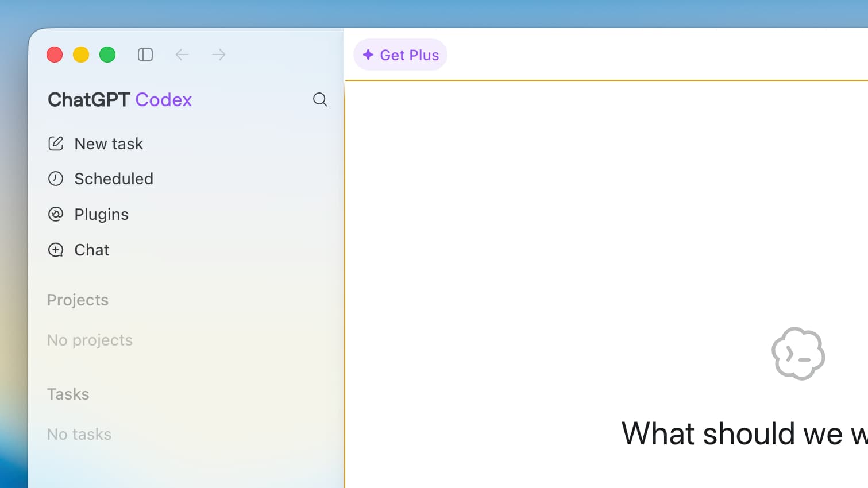The image size is (868, 488).
Task: Click the Tasks section header
Action: (x=68, y=394)
